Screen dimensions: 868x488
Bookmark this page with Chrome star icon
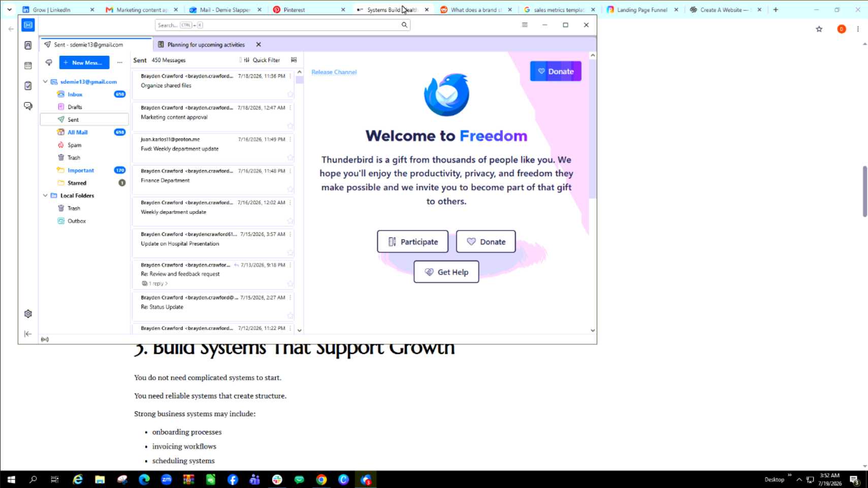819,29
